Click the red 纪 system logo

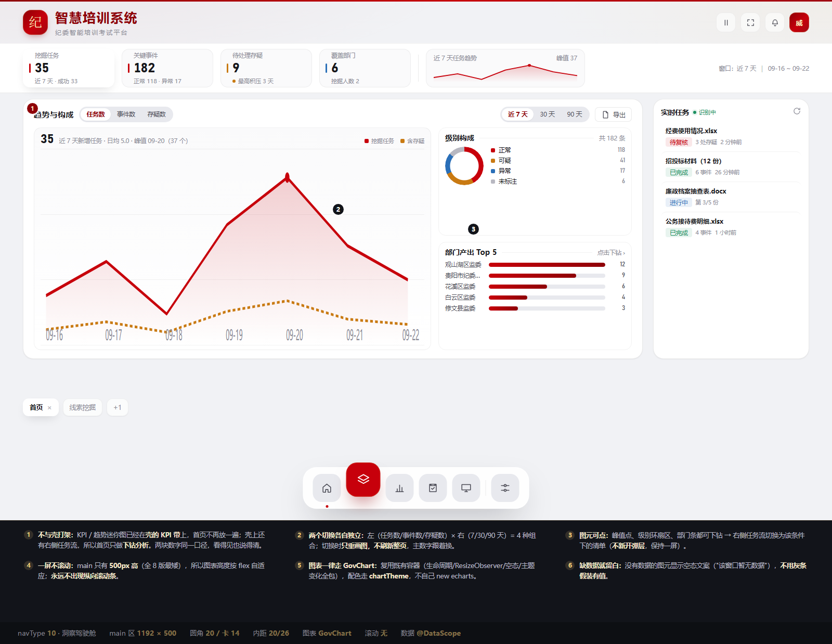pyautogui.click(x=35, y=22)
